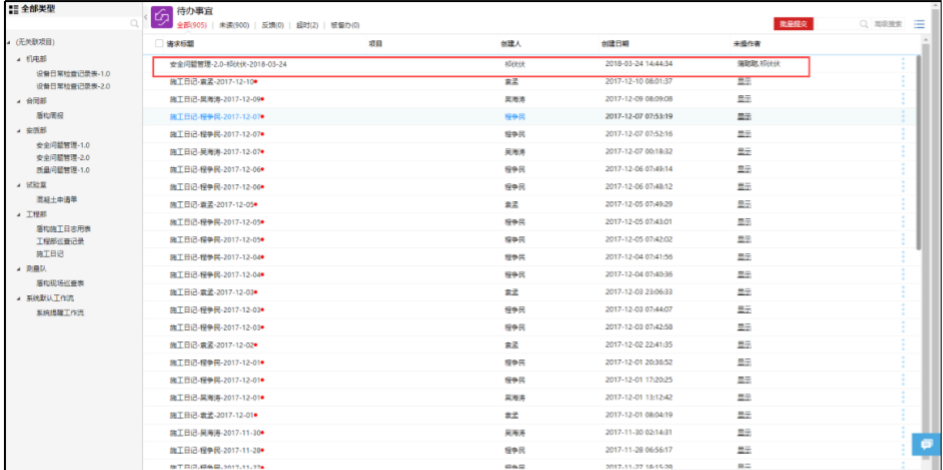Click the red 批量提交 button

793,24
